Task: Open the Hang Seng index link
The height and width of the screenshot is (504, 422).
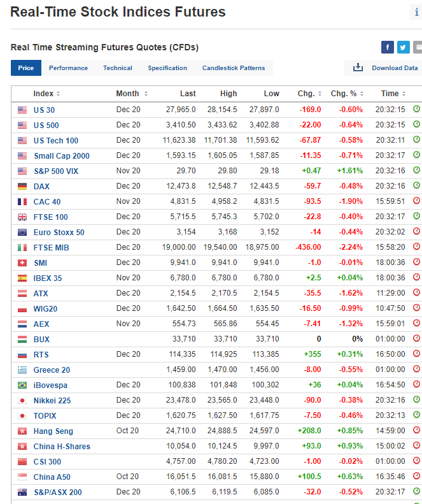Action: [x=53, y=431]
